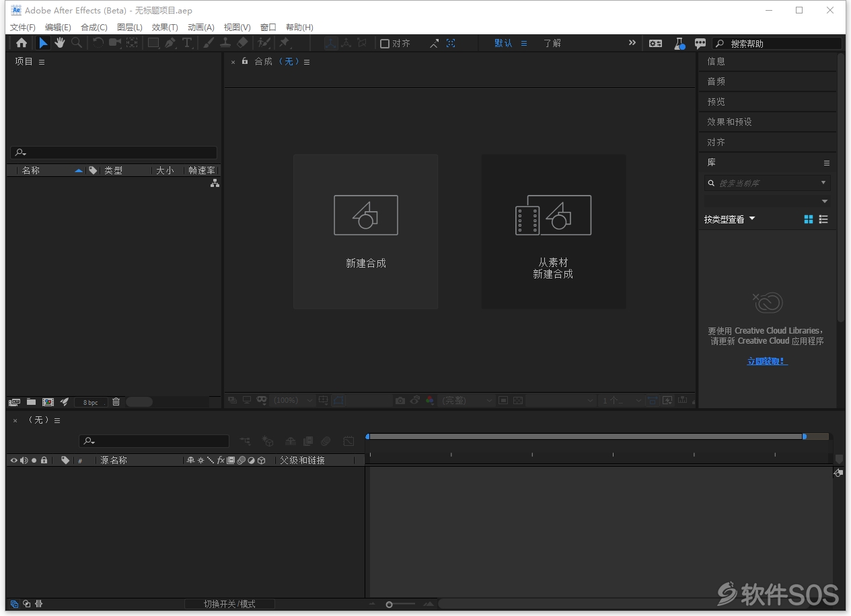Switch library to grid view

pyautogui.click(x=809, y=219)
